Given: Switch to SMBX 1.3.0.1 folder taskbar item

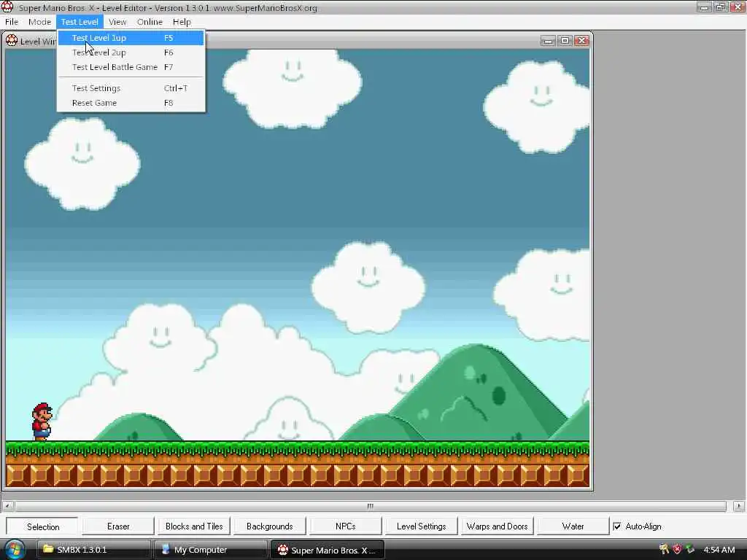Looking at the screenshot, I should tap(93, 550).
